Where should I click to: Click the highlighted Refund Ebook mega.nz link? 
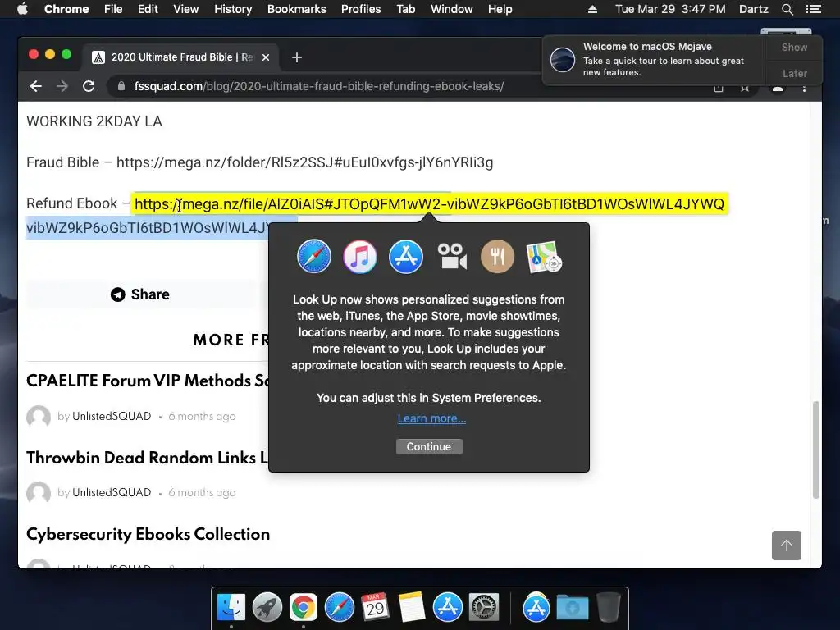(x=429, y=204)
